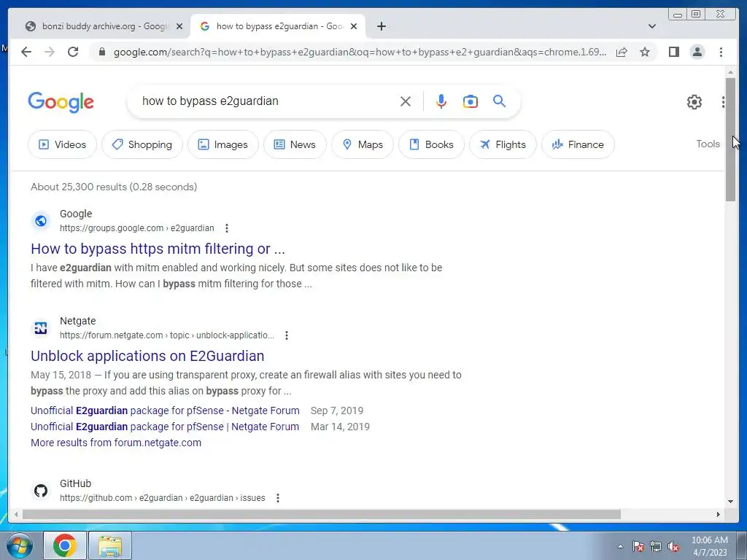Open more options for GitHub result

(278, 497)
